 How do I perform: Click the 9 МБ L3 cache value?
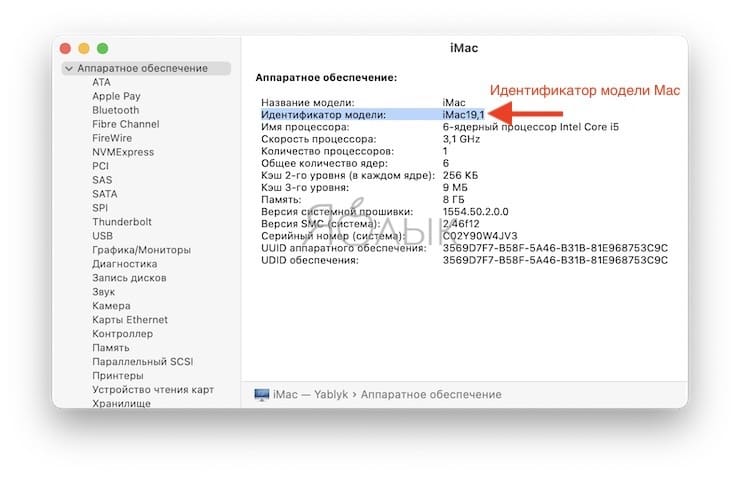click(455, 188)
